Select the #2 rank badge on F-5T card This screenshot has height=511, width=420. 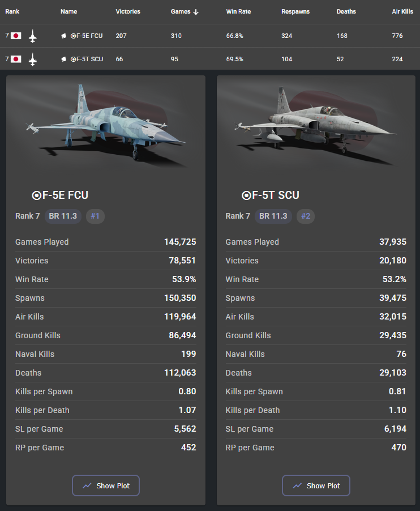coord(306,216)
